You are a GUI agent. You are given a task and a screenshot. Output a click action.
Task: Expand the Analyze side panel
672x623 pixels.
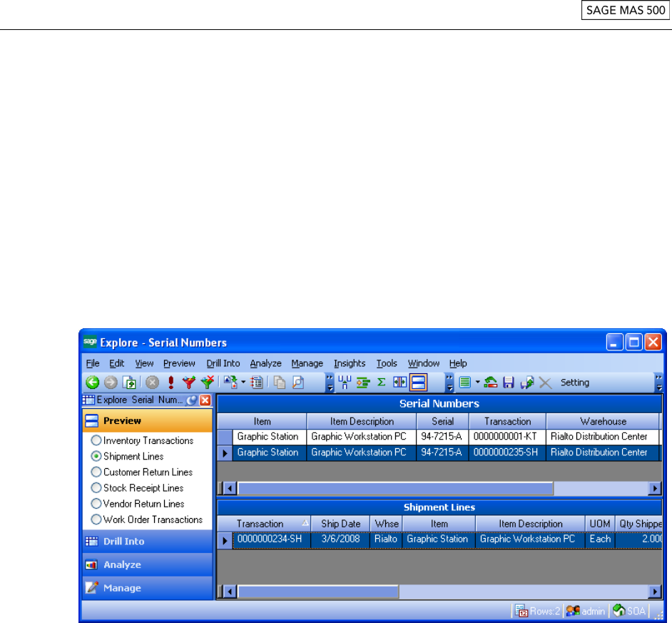147,564
